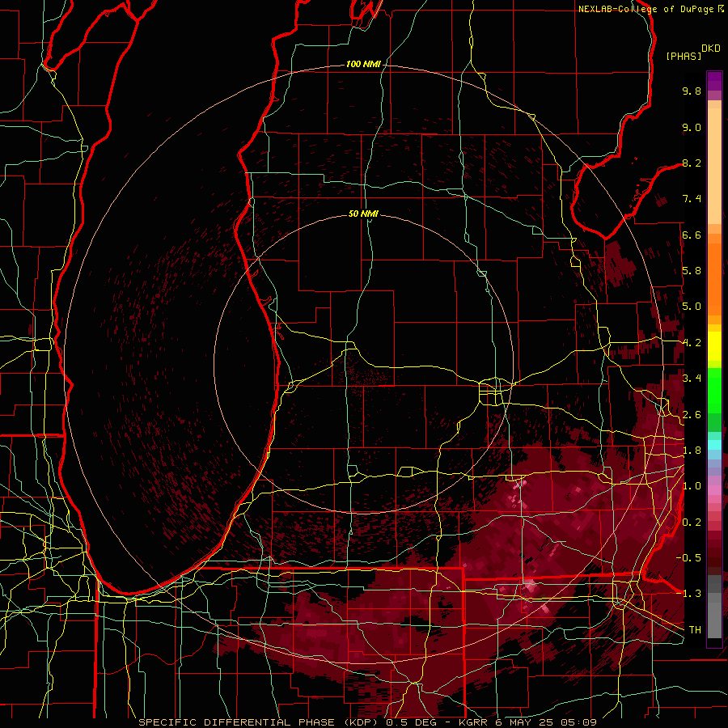The width and height of the screenshot is (728, 728).
Task: Click the 1.0 scale value
Action: point(692,486)
